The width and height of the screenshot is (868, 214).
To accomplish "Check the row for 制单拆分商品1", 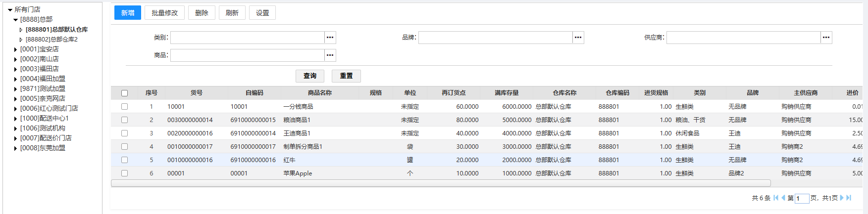I will pyautogui.click(x=124, y=146).
